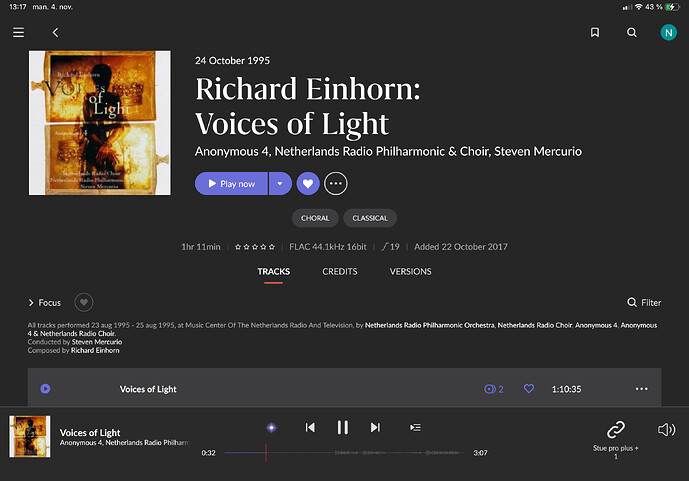Open the Steven Mercurio conductor link
The height and width of the screenshot is (481, 689).
point(94,342)
